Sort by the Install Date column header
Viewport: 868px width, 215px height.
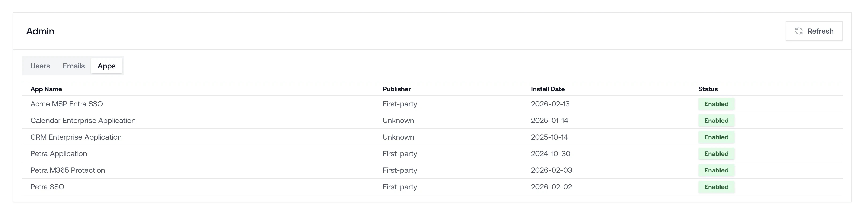pos(547,89)
